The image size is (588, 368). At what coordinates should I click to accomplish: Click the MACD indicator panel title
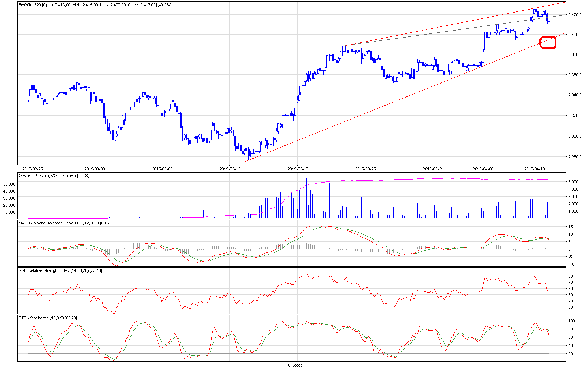pyautogui.click(x=64, y=223)
